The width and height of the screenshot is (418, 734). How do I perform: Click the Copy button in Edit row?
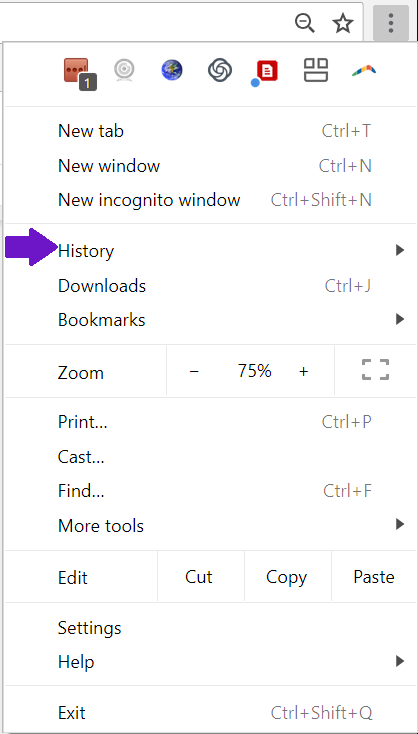[286, 577]
